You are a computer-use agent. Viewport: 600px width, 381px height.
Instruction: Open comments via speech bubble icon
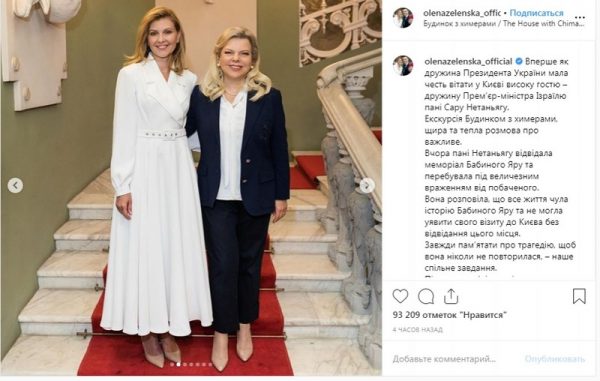point(426,296)
